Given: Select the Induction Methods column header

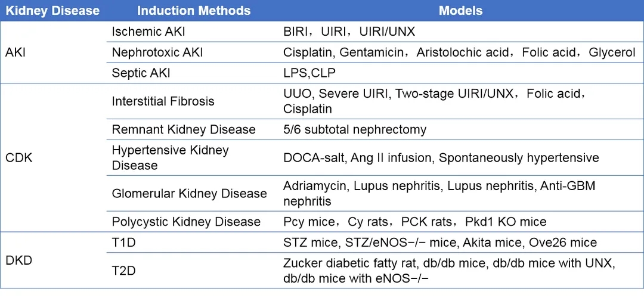Looking at the screenshot, I should point(194,11).
